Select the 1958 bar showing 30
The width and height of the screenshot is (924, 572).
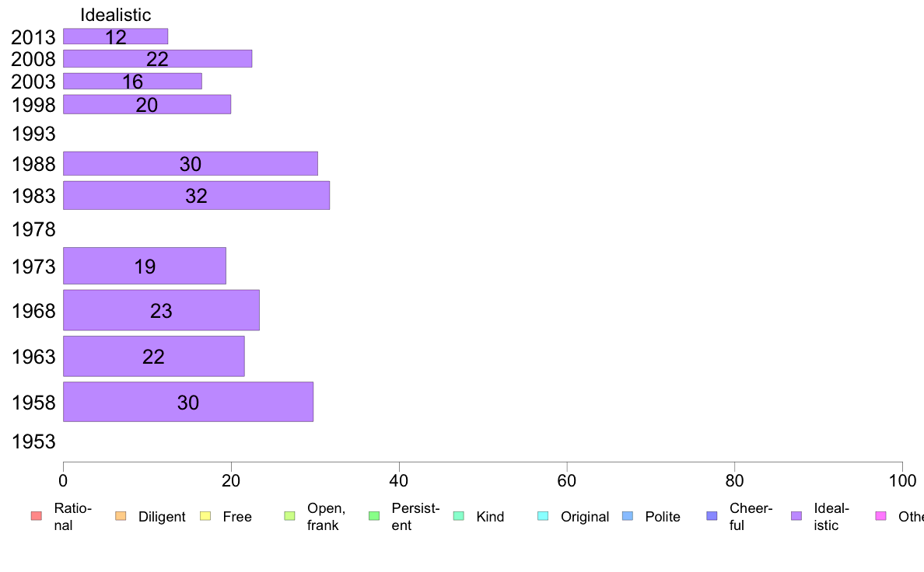(x=188, y=403)
